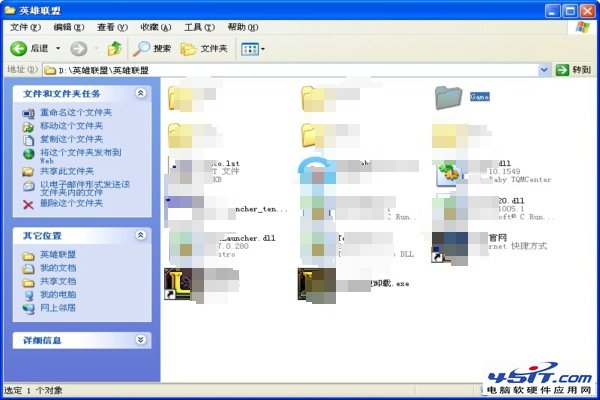Open the 帮助(H) menu

(243, 27)
